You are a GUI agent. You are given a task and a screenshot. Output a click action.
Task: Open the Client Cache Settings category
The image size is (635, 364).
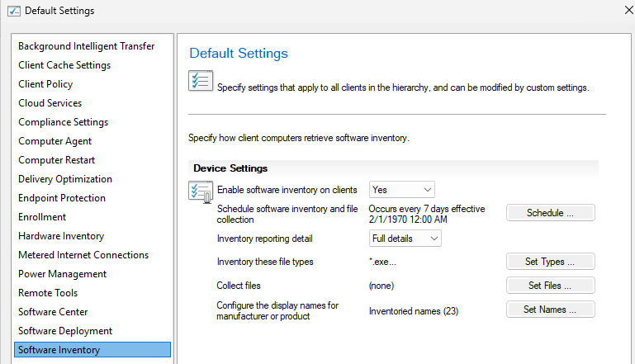(x=64, y=65)
